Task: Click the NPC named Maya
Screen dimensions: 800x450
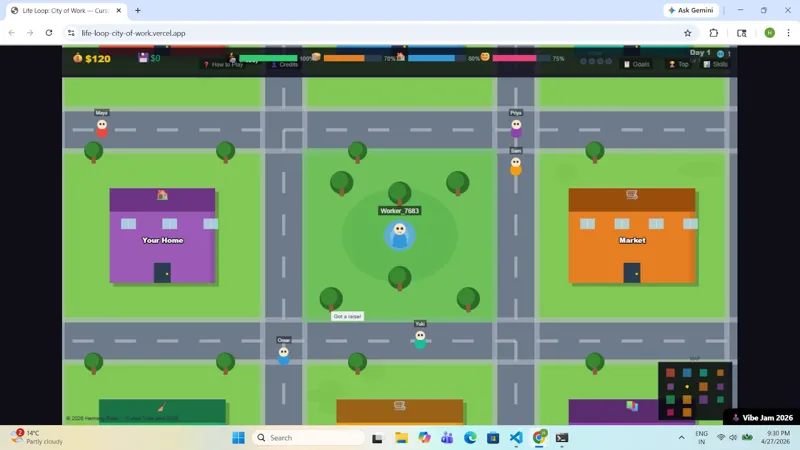Action: pyautogui.click(x=102, y=128)
